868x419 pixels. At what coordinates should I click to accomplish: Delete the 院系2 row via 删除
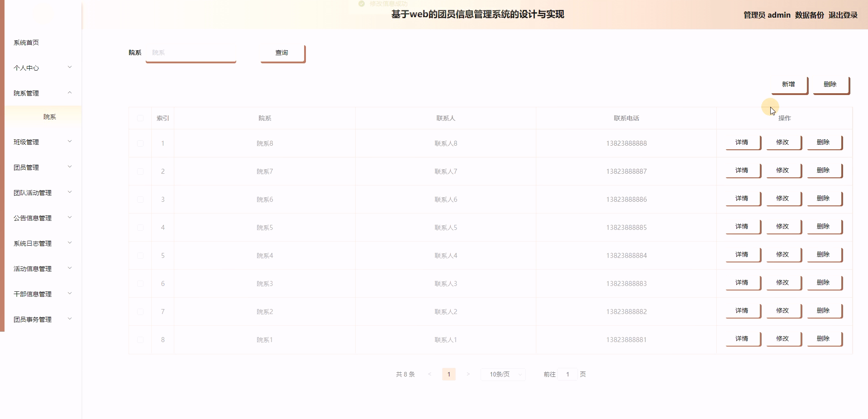pos(823,310)
